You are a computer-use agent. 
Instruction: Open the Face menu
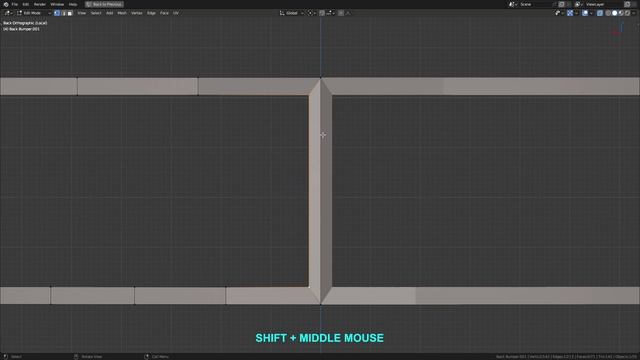[164, 13]
